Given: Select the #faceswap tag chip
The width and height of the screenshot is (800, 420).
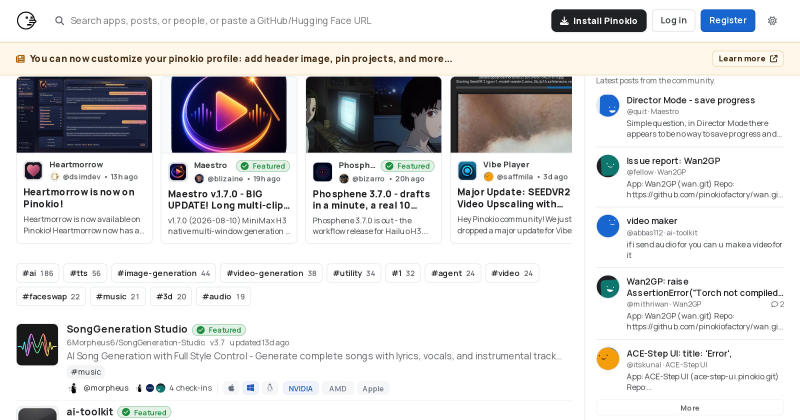Looking at the screenshot, I should pyautogui.click(x=51, y=297).
